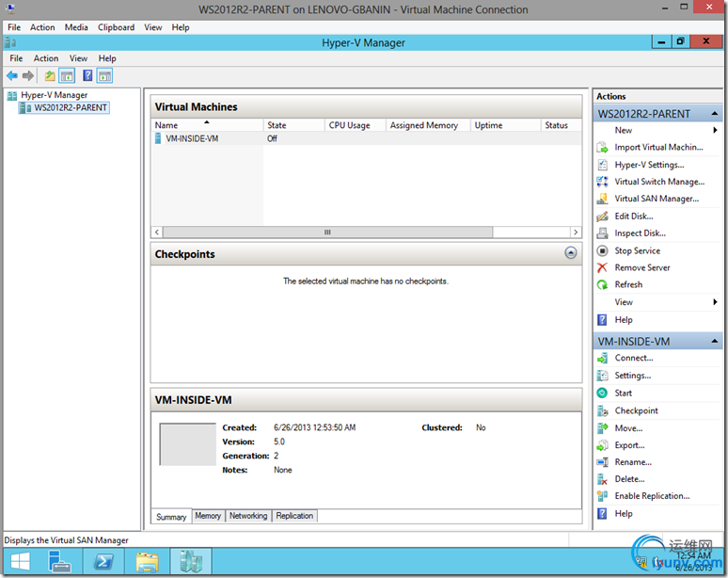Click the Rename icon in Actions pane
The width and height of the screenshot is (728, 578).
coord(602,462)
